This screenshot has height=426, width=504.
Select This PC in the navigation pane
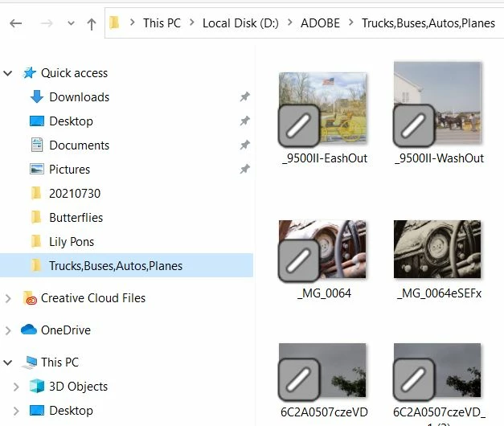point(59,363)
